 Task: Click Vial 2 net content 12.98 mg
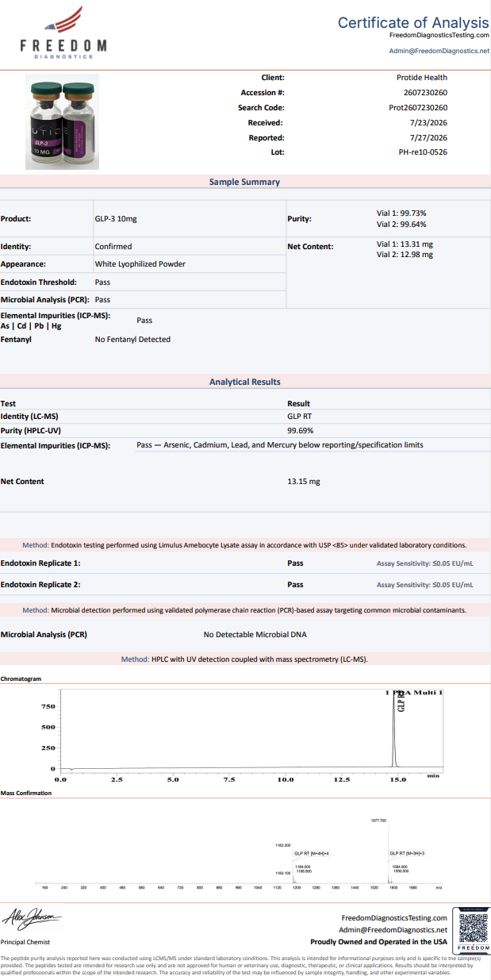405,255
